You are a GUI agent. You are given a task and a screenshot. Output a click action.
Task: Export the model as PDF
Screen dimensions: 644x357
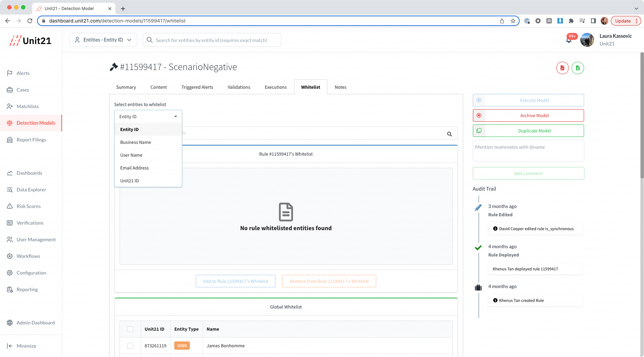pos(562,68)
